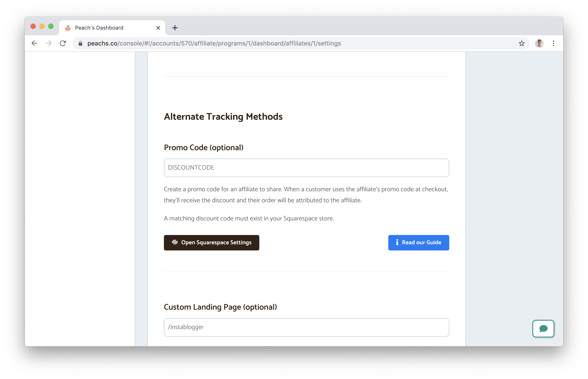Open the chat support bubble

(543, 329)
